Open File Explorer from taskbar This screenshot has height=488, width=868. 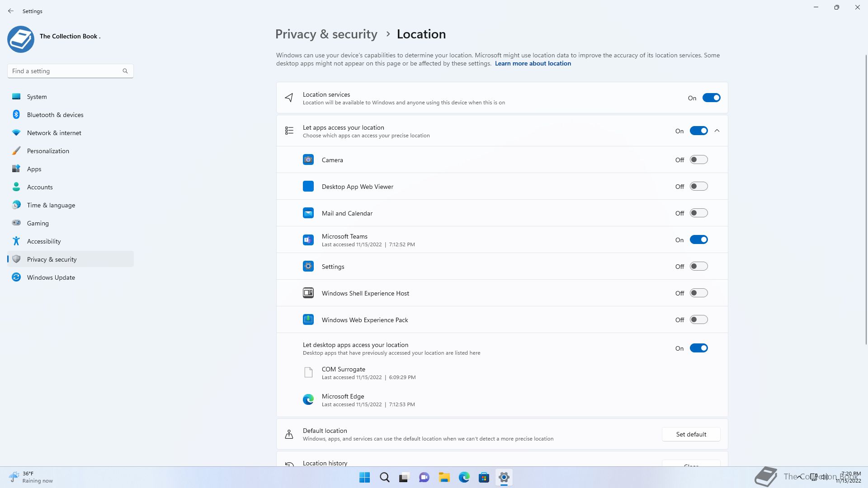(444, 477)
